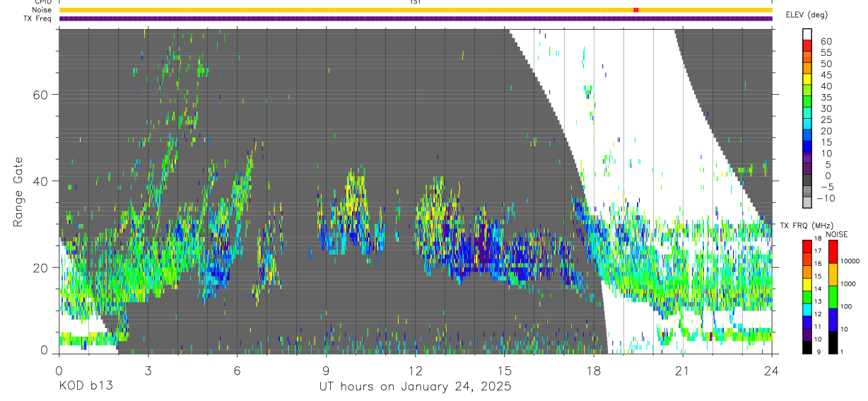The image size is (868, 401).
Task: Click the '24' tick on UT hours axis
Action: [x=772, y=370]
